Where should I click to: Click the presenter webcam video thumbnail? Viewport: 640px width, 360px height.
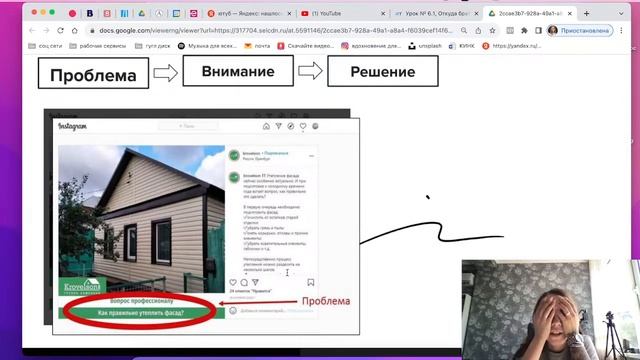click(x=551, y=309)
